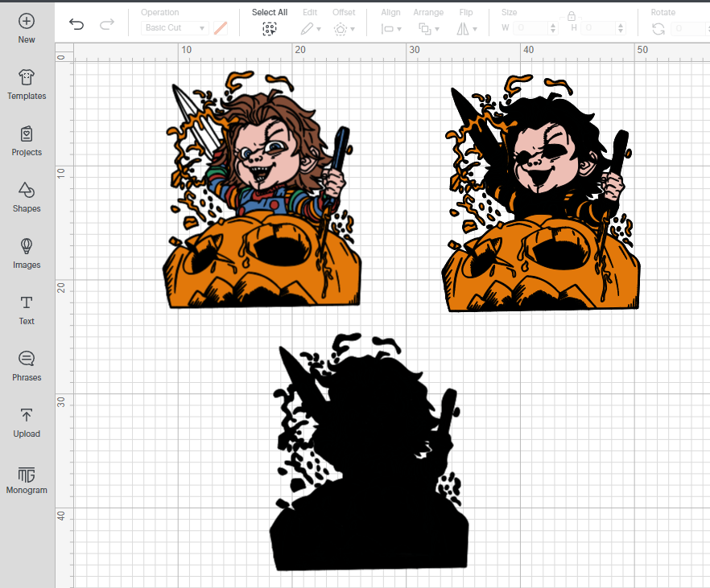Click the operation color swatch
This screenshot has width=710, height=588.
click(220, 28)
